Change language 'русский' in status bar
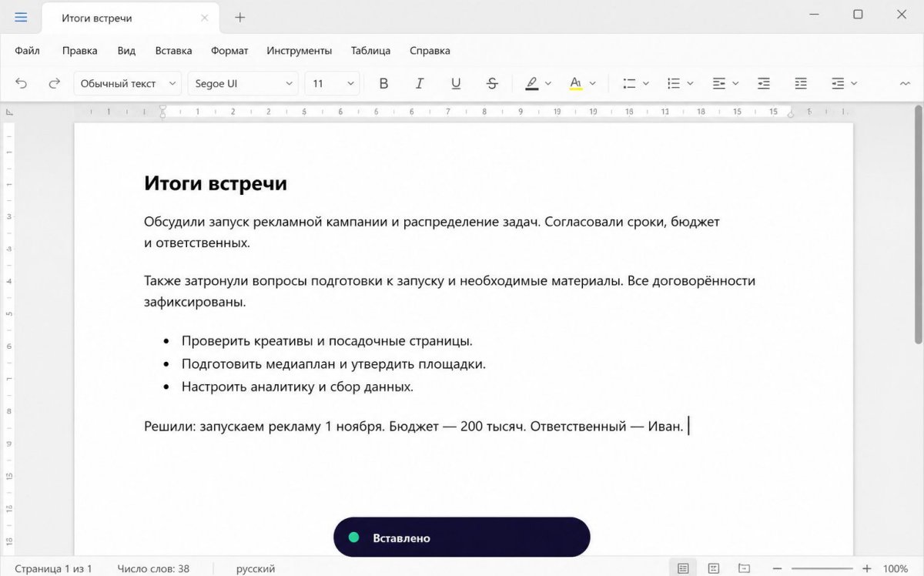The height and width of the screenshot is (576, 924). (256, 568)
